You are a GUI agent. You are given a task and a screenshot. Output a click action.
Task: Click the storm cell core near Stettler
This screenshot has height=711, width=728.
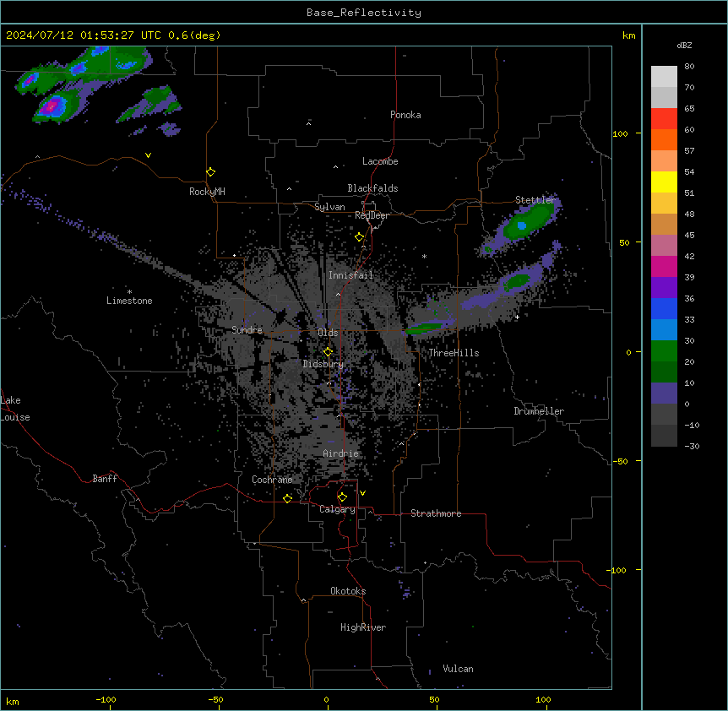pyautogui.click(x=522, y=226)
